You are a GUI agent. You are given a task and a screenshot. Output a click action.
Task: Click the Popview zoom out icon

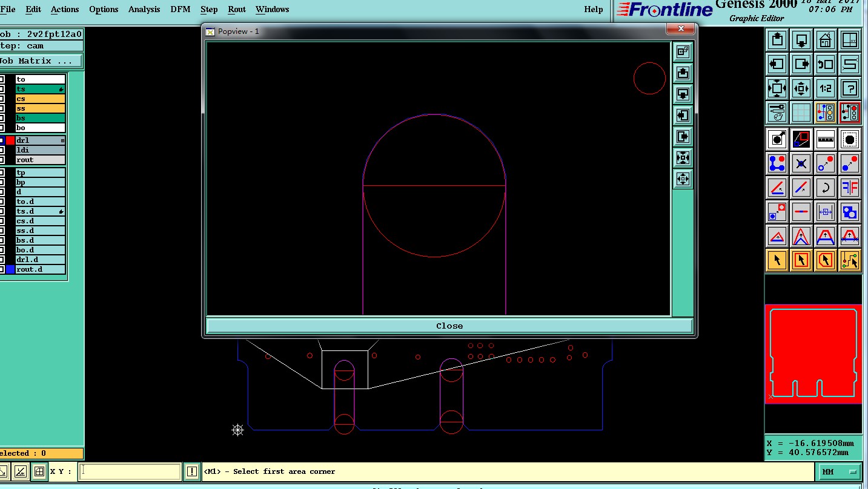pyautogui.click(x=683, y=179)
